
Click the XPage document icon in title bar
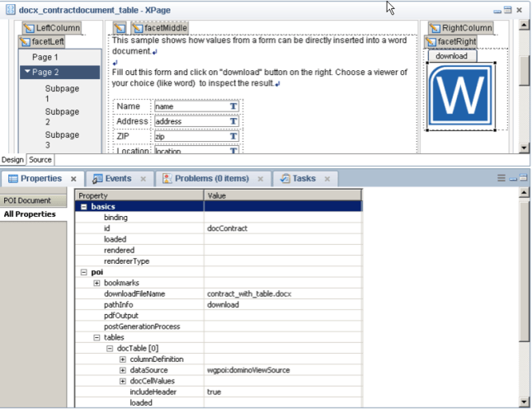click(11, 10)
